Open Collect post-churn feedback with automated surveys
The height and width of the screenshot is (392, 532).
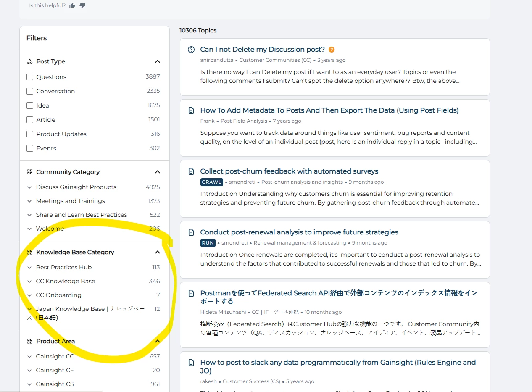[x=289, y=171]
